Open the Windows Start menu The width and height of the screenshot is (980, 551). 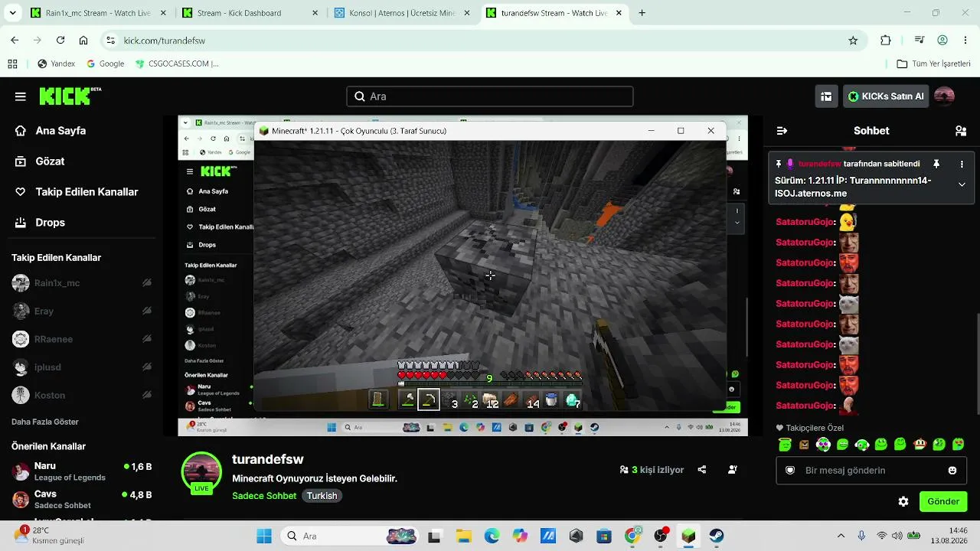(x=264, y=536)
